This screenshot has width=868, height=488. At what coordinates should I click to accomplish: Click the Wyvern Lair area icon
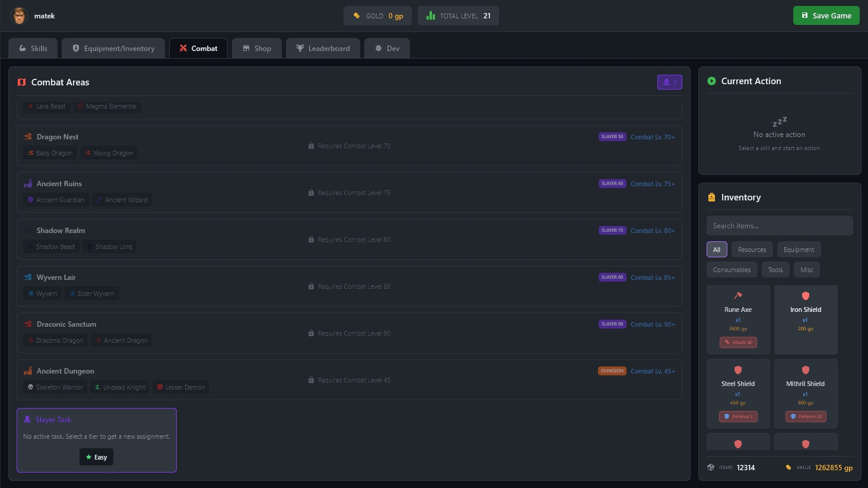[x=28, y=278]
